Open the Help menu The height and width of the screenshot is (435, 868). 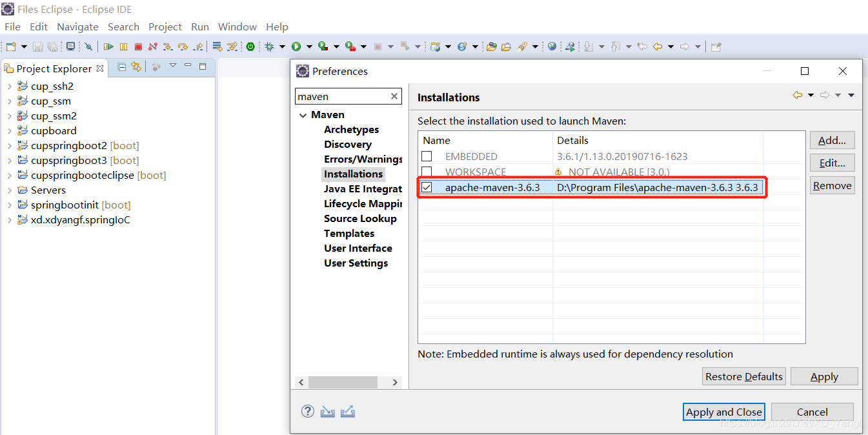point(277,26)
